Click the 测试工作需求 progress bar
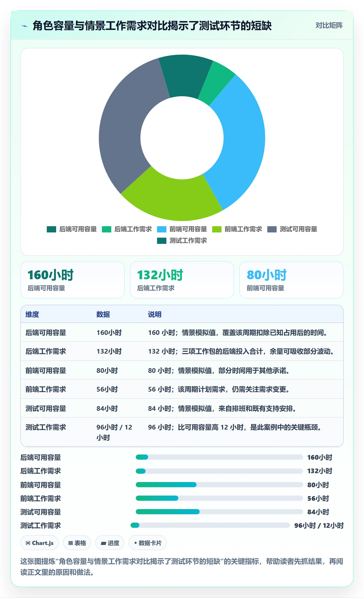 click(x=210, y=525)
